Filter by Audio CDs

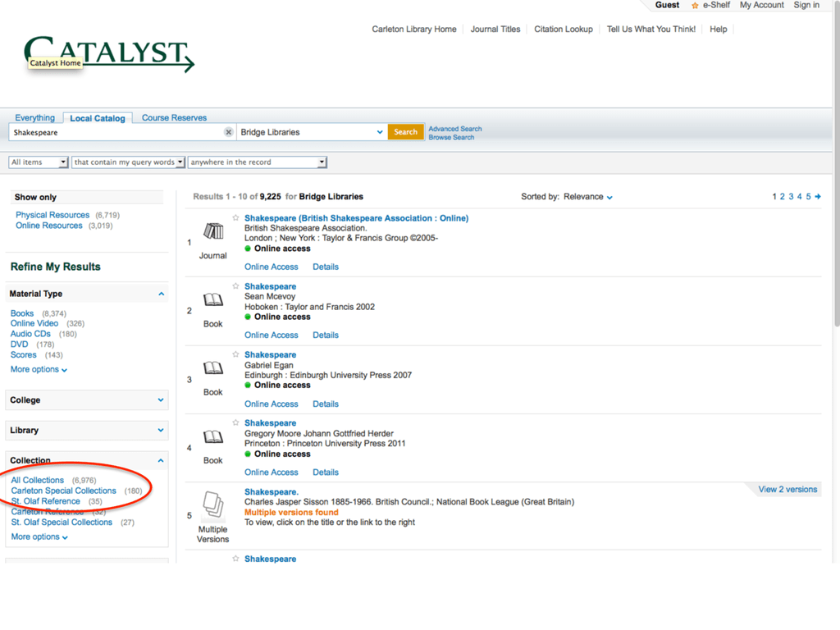(x=30, y=334)
